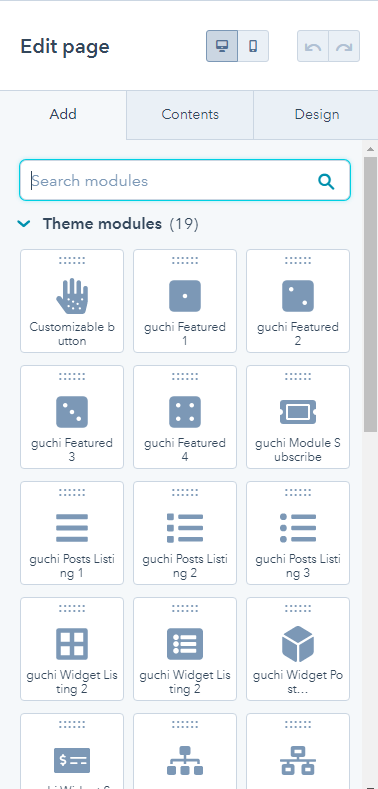Viewport: 378px width, 789px height.
Task: Click the search magnifier icon
Action: [326, 181]
